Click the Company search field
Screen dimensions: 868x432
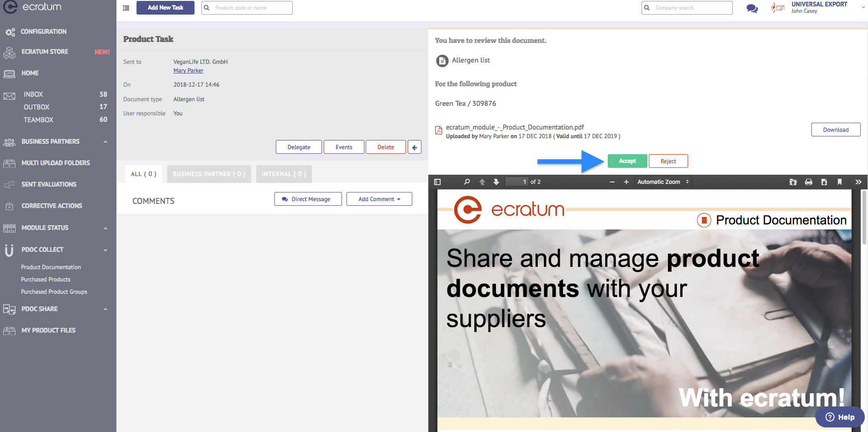(x=687, y=8)
